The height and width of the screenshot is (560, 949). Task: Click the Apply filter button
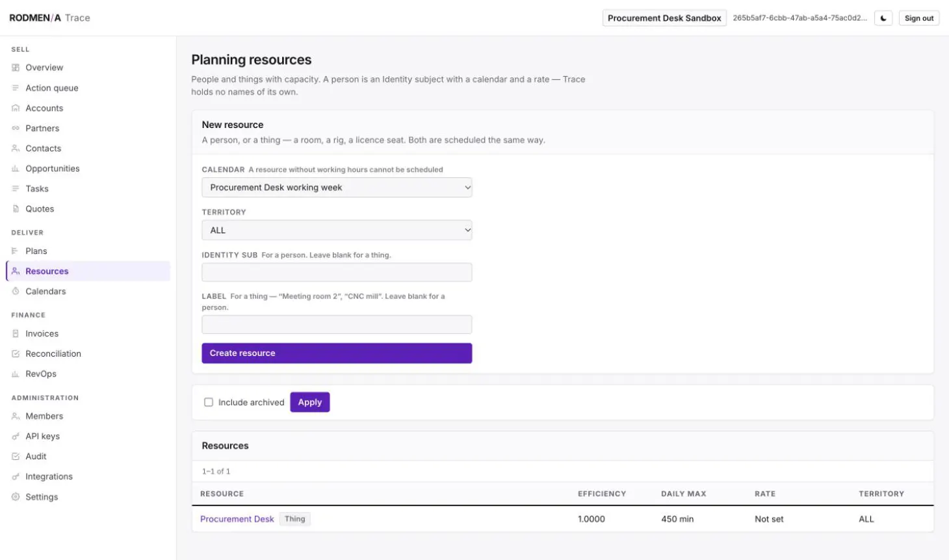[310, 402]
